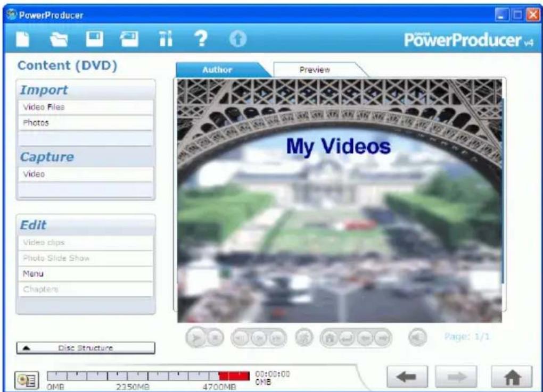Click the Enter return-arrow navigation button
The image size is (543, 392).
(x=347, y=338)
